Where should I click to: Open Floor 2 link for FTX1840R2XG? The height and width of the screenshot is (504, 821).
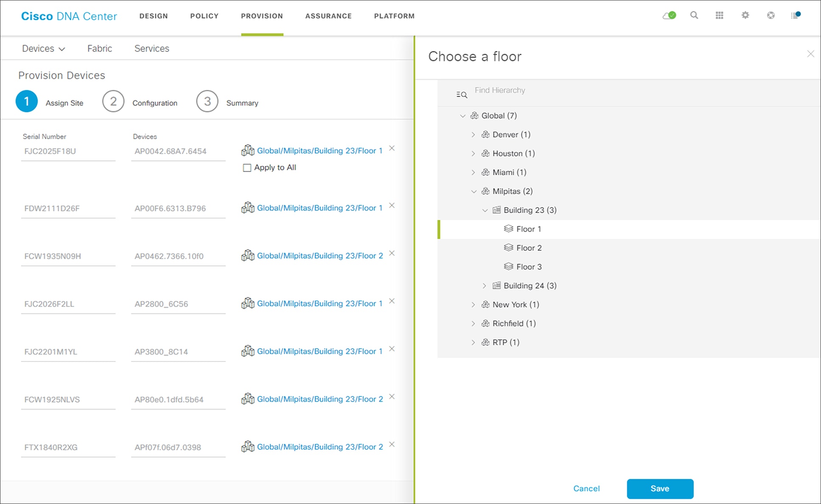point(320,447)
